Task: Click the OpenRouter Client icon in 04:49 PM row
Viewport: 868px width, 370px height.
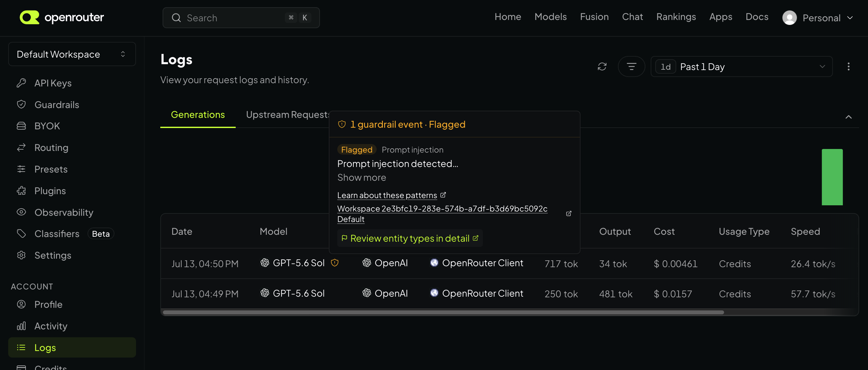Action: 434,293
